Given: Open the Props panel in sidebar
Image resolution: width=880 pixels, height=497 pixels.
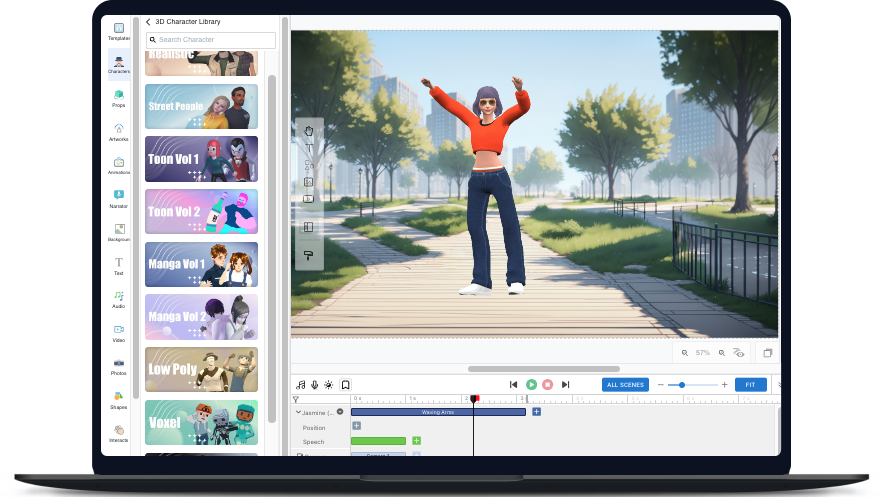Looking at the screenshot, I should coord(119,97).
